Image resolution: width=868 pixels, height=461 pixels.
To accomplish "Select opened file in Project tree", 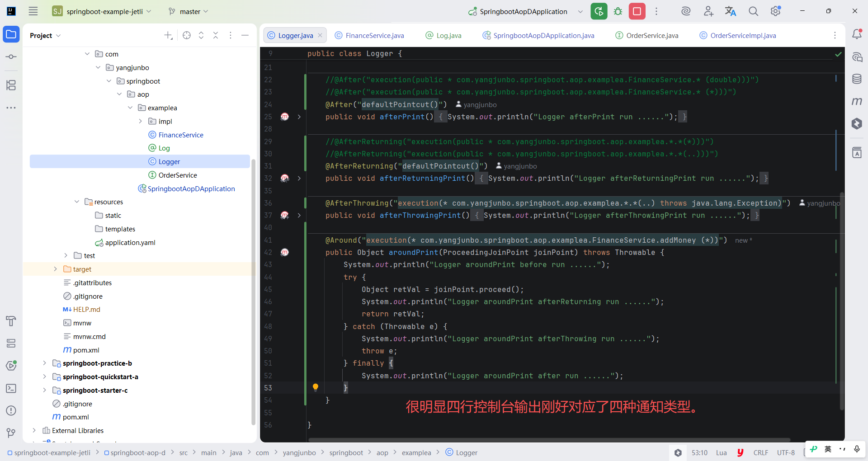I will pyautogui.click(x=187, y=35).
